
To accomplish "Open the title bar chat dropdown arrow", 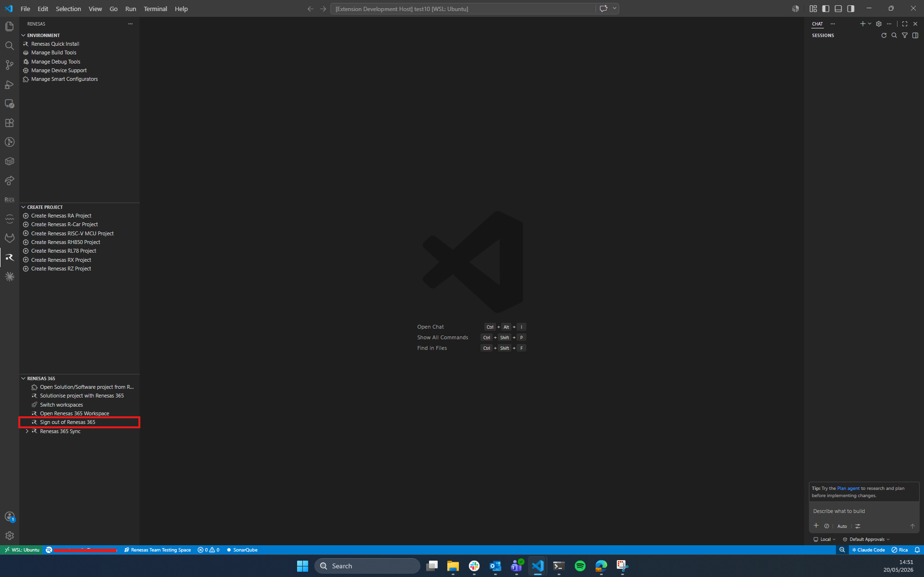I will [615, 9].
